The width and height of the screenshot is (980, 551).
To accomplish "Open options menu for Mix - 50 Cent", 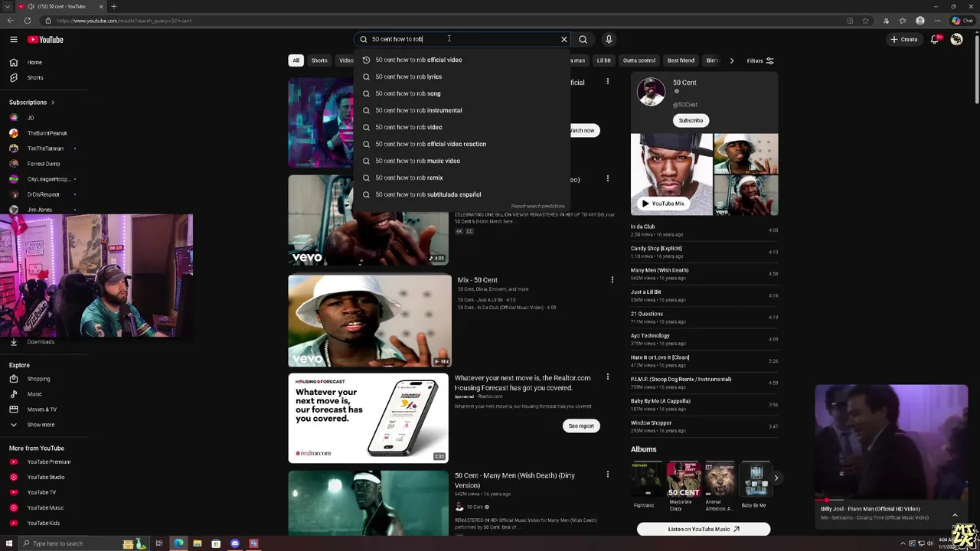I will 612,280.
